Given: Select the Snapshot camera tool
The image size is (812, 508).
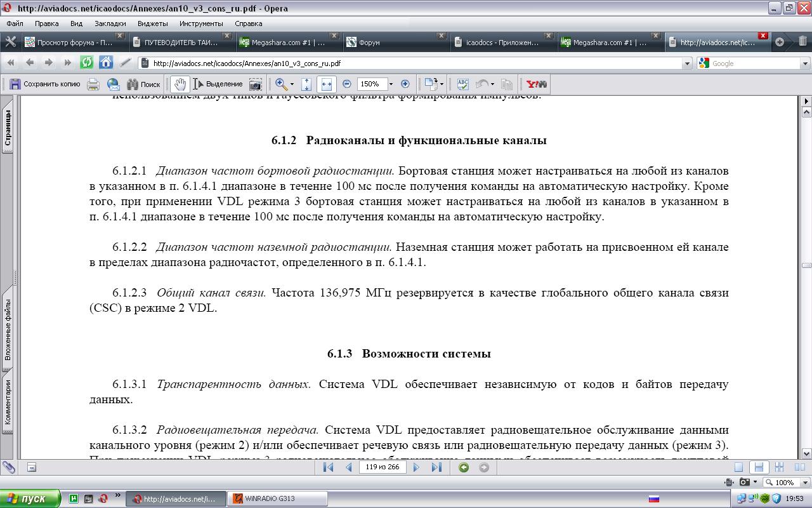Looking at the screenshot, I should [x=255, y=84].
